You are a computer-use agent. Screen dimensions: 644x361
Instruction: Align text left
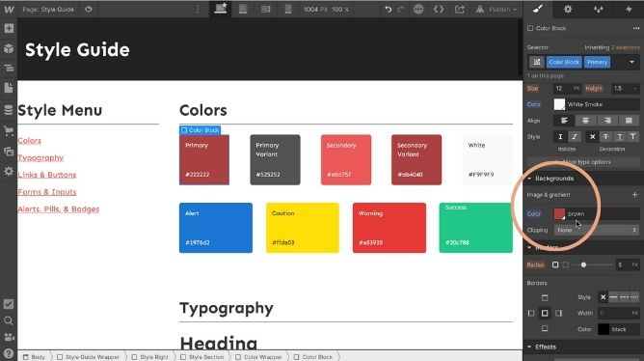click(564, 121)
